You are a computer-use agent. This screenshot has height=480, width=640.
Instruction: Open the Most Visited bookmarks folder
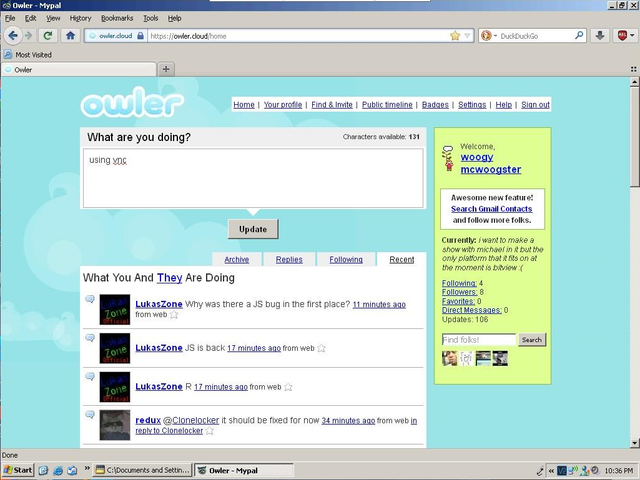[x=28, y=55]
